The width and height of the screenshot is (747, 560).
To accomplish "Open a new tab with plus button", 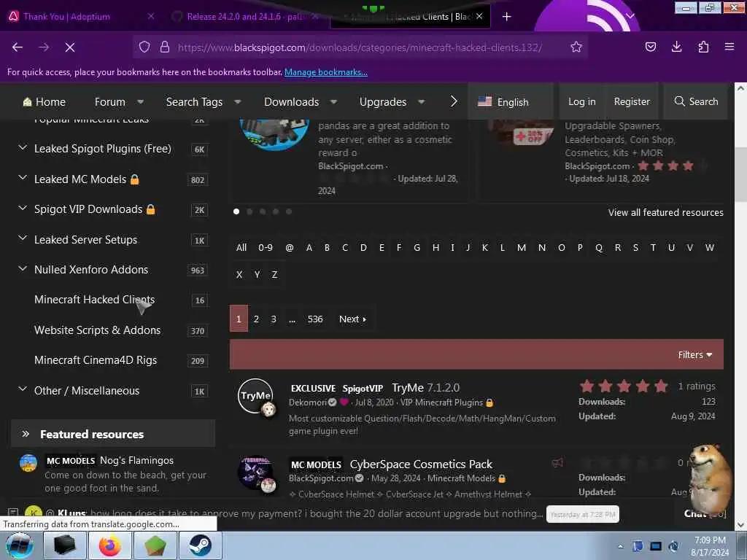I will click(x=506, y=17).
